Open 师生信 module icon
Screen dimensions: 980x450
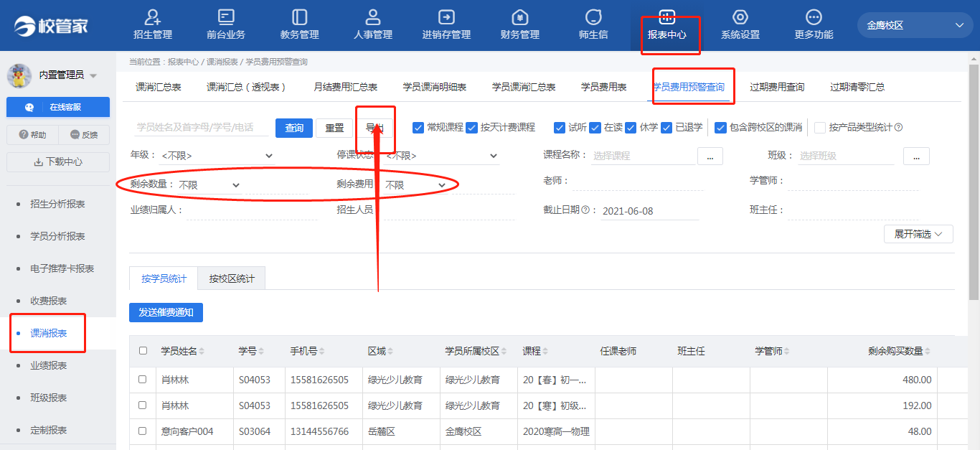point(593,17)
